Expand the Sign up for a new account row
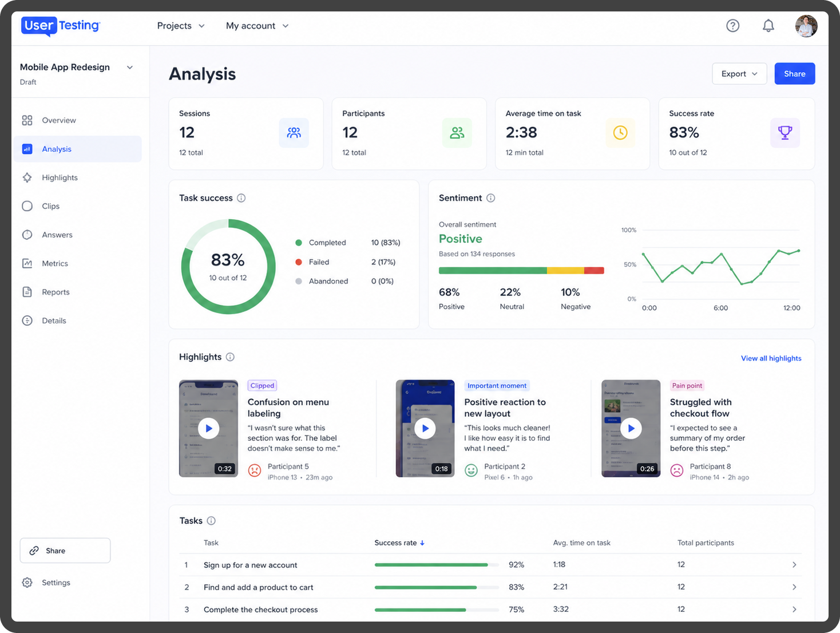 coord(794,565)
